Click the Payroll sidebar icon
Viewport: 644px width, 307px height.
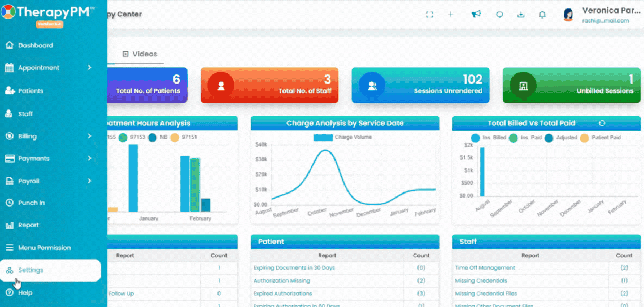point(10,181)
